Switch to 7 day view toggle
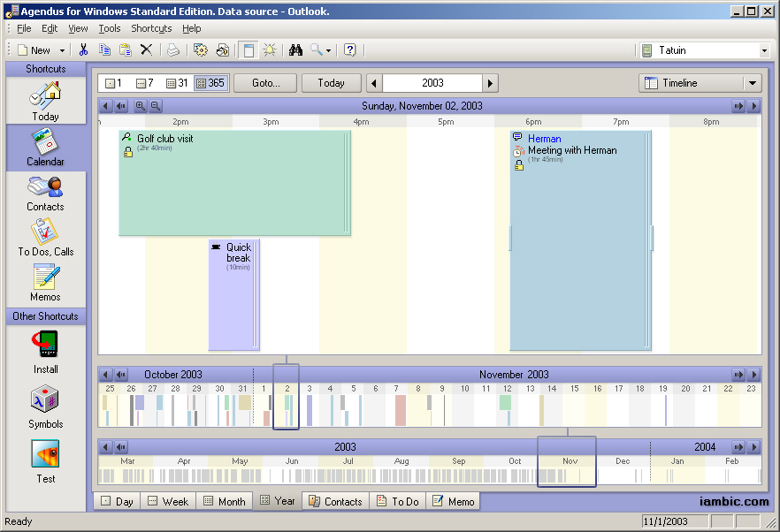This screenshot has height=532, width=780. tap(144, 83)
